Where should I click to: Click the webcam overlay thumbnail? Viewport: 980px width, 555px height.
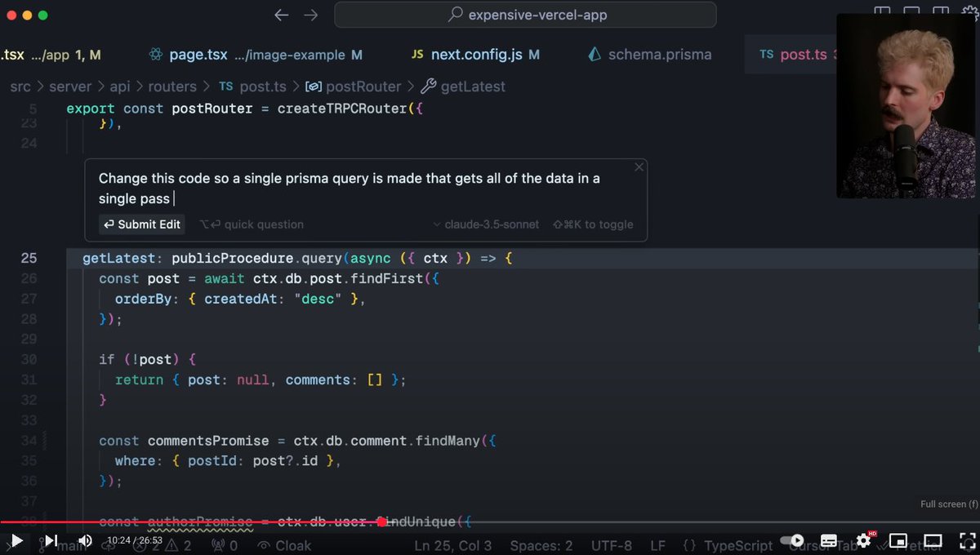click(907, 105)
